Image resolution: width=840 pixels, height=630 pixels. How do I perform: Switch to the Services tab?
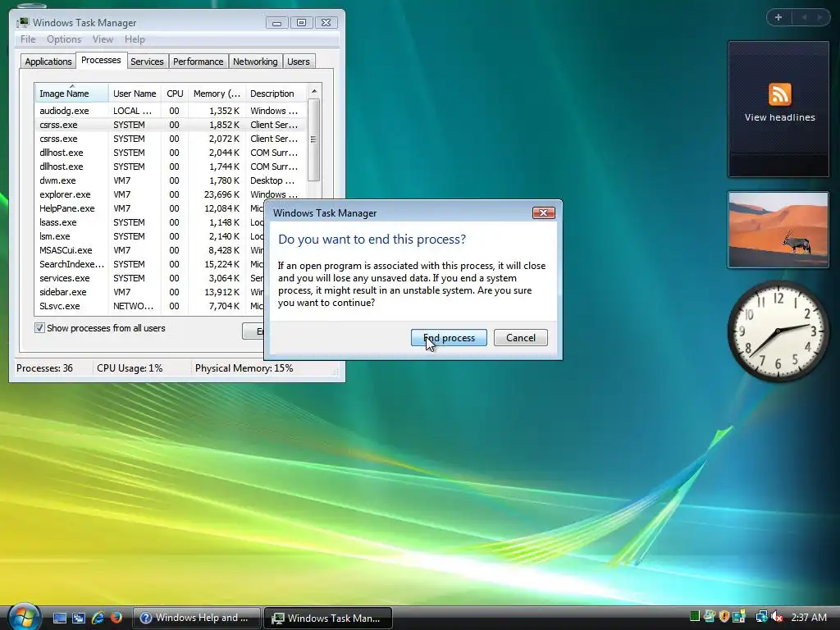tap(147, 62)
